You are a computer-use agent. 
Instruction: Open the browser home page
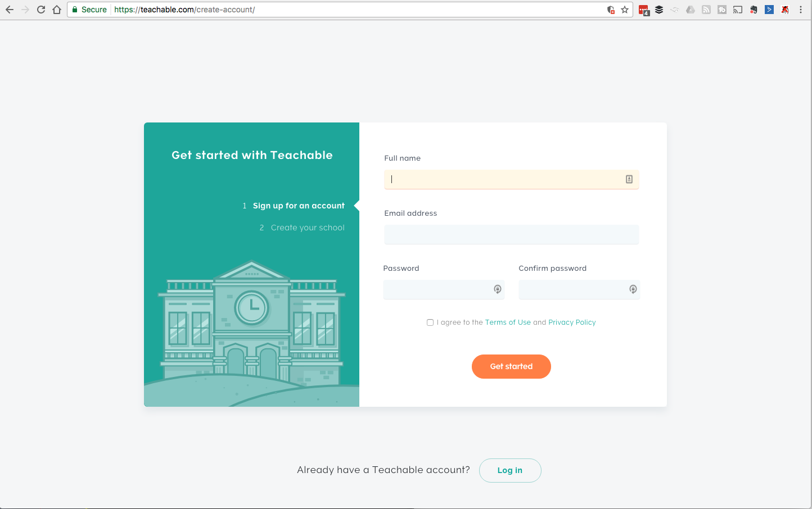pos(57,10)
